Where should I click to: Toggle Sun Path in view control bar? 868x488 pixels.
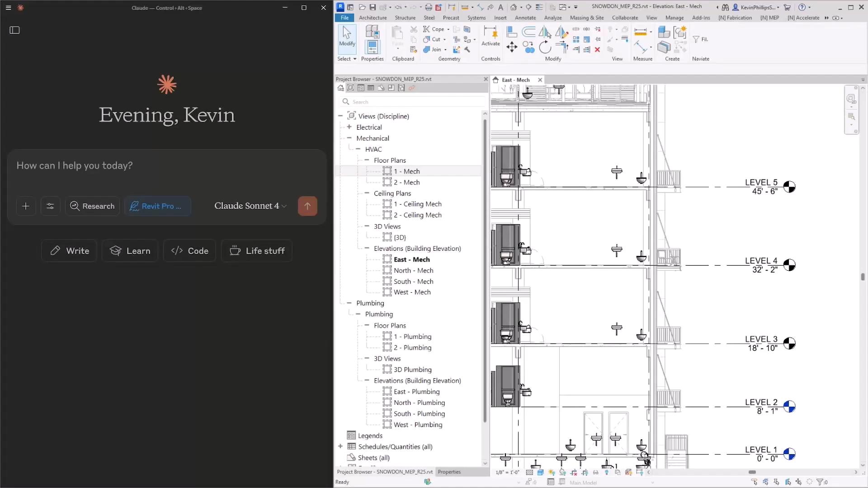552,472
